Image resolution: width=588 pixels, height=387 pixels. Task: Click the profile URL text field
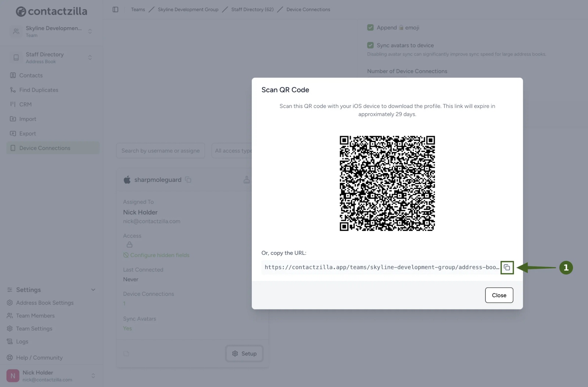coord(381,268)
